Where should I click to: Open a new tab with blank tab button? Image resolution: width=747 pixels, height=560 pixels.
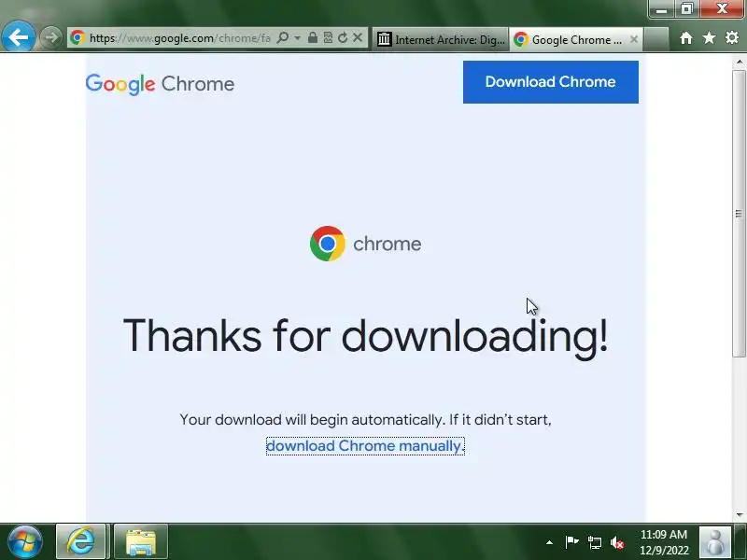656,39
